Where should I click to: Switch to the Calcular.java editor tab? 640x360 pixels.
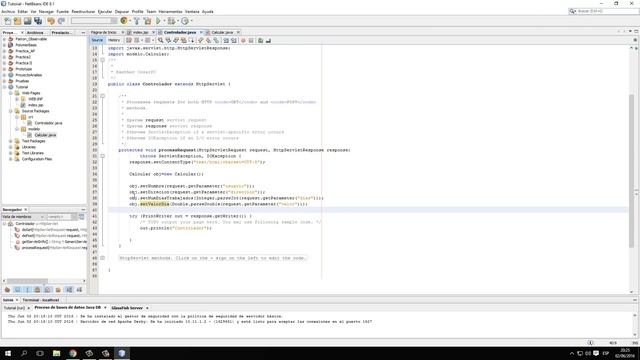coord(222,32)
